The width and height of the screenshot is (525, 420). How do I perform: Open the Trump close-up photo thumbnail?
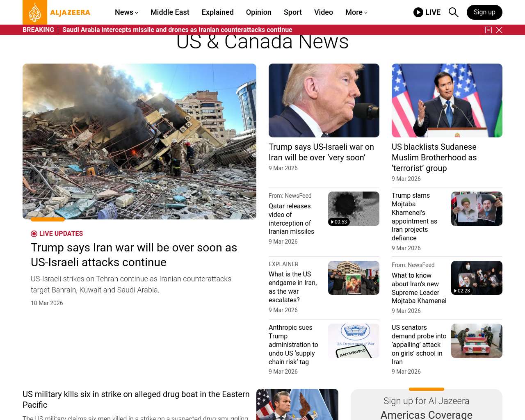pos(324,100)
